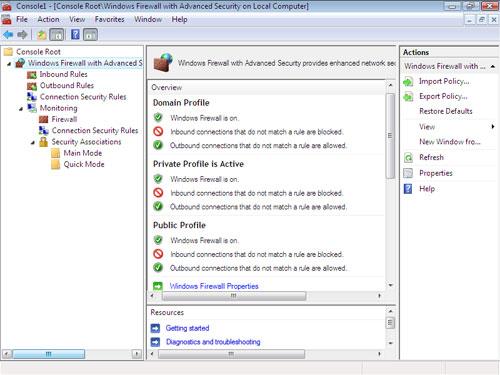Click the green arrow beside Windows Firewall Properties
The width and height of the screenshot is (500, 375).
click(x=158, y=286)
